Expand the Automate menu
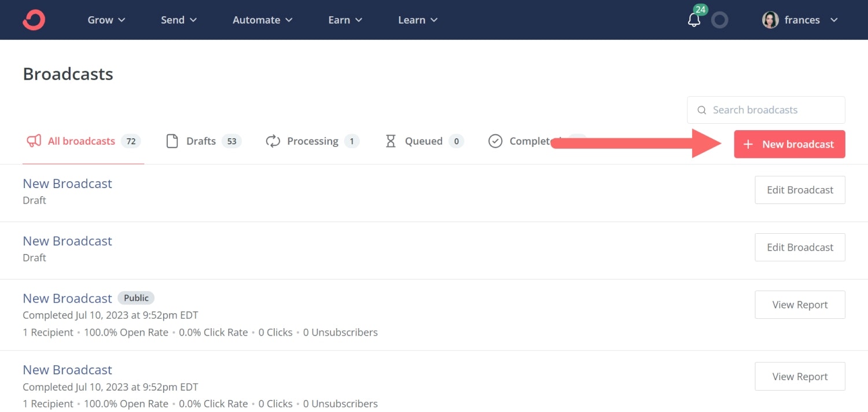Image resolution: width=868 pixels, height=412 pixels. (x=262, y=20)
